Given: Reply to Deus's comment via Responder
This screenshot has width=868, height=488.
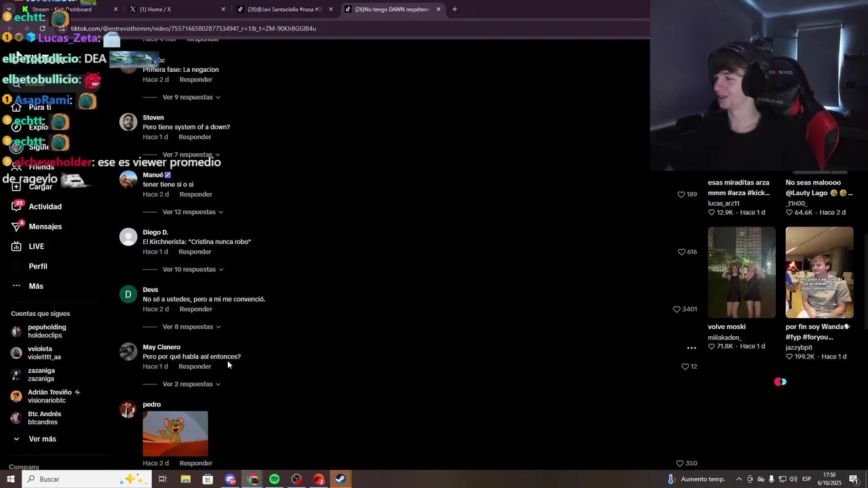Looking at the screenshot, I should (196, 309).
